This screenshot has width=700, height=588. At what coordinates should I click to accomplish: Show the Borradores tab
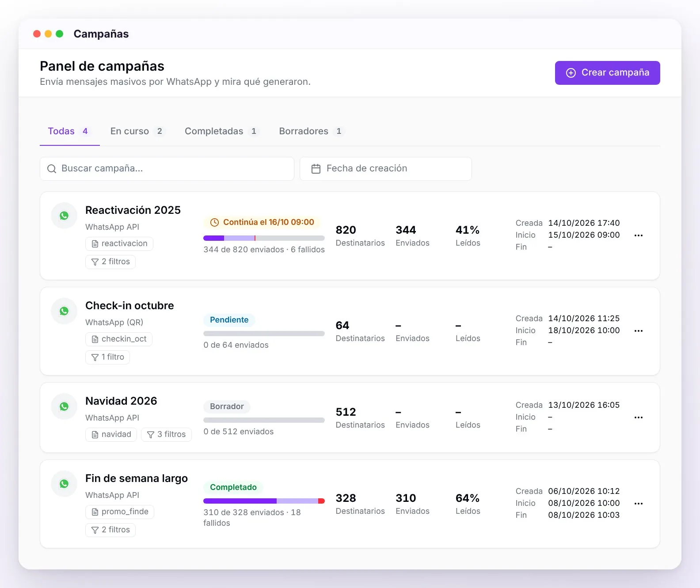(311, 131)
